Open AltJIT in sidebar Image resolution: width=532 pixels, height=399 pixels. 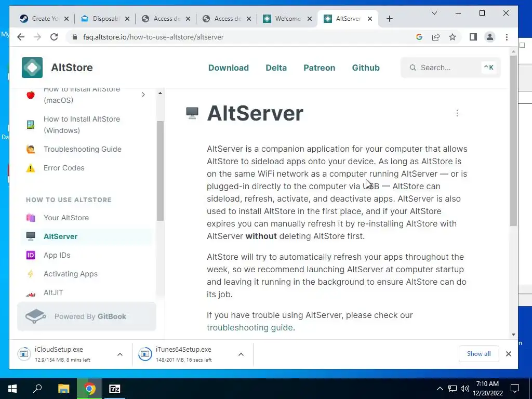pyautogui.click(x=54, y=292)
